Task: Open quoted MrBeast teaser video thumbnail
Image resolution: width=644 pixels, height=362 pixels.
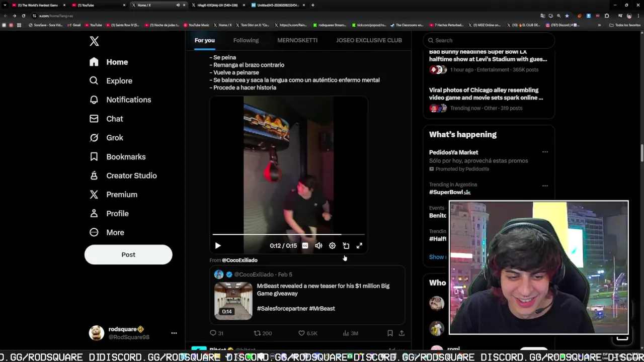Action: 233,301
